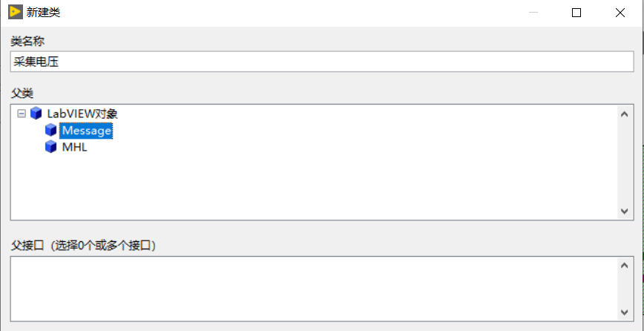Select LabVIEW对象 as the parent class
The width and height of the screenshot is (644, 331).
(x=82, y=114)
